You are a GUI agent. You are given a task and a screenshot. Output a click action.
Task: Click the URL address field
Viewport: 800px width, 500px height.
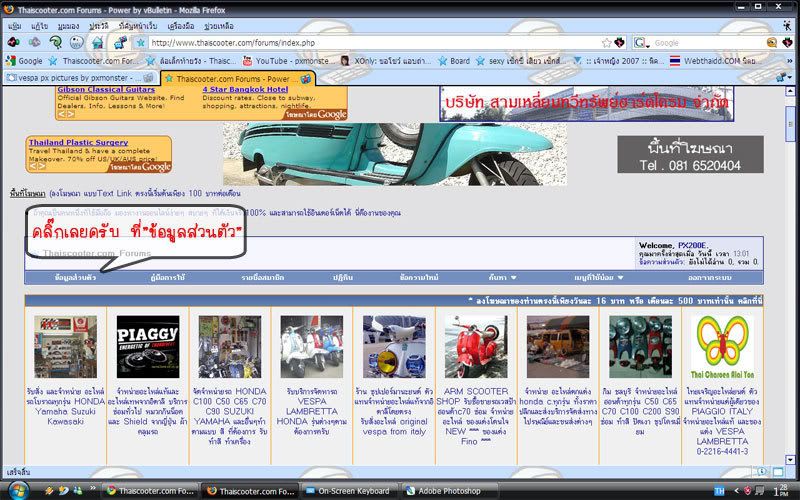(373, 43)
